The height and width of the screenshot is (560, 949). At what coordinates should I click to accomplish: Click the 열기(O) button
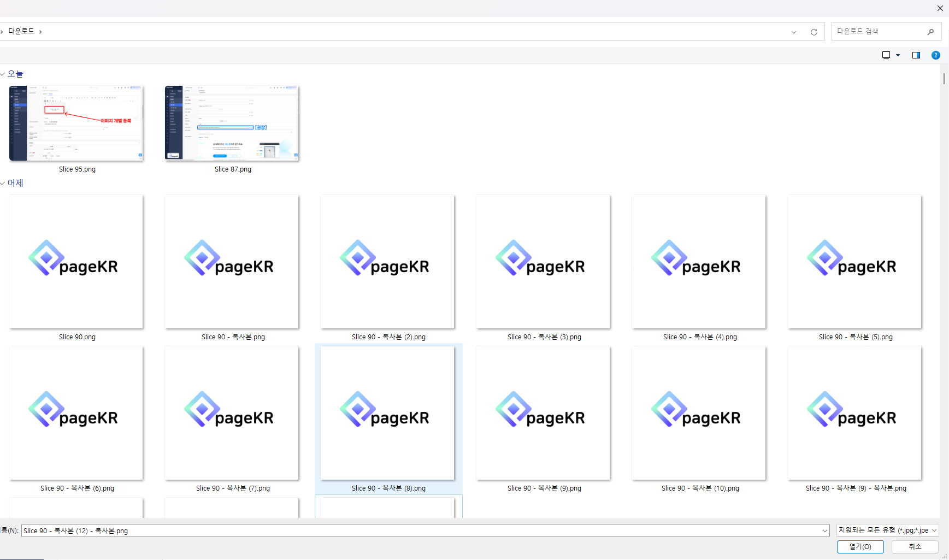860,546
